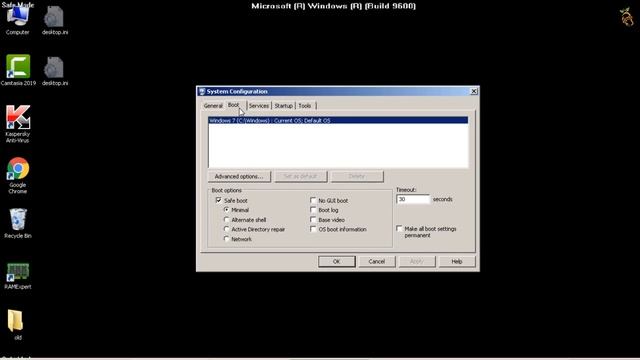The image size is (640, 360).
Task: Click OK to confirm settings
Action: [337, 262]
